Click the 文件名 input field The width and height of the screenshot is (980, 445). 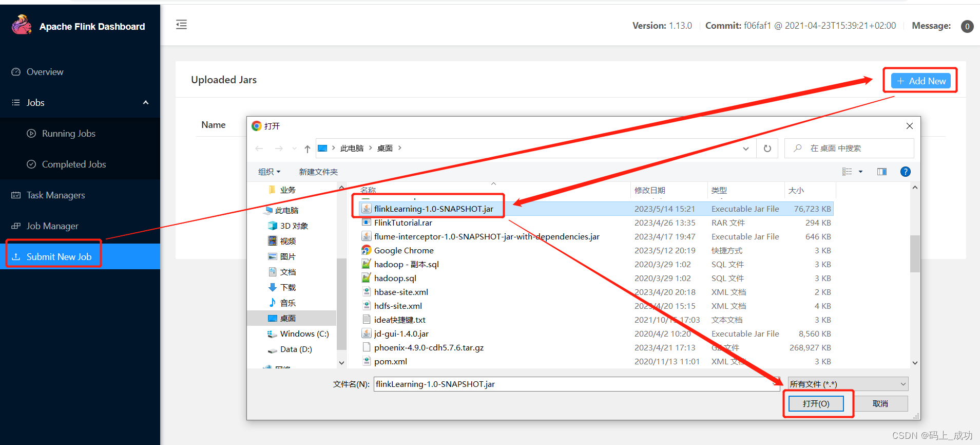[x=577, y=384]
